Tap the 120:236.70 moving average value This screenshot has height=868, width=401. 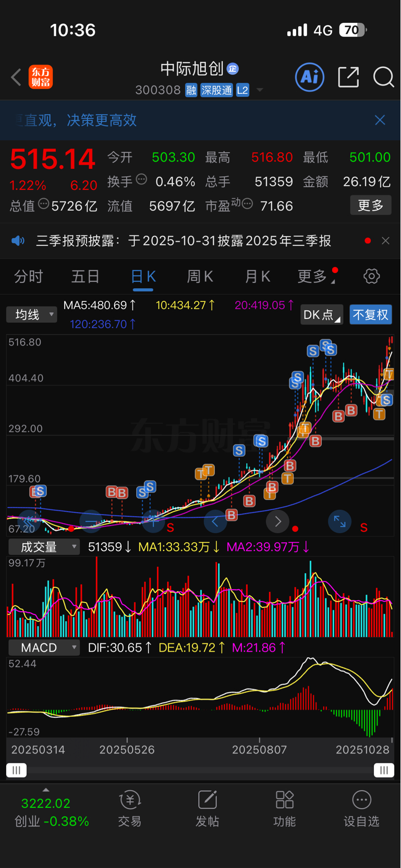point(103,324)
